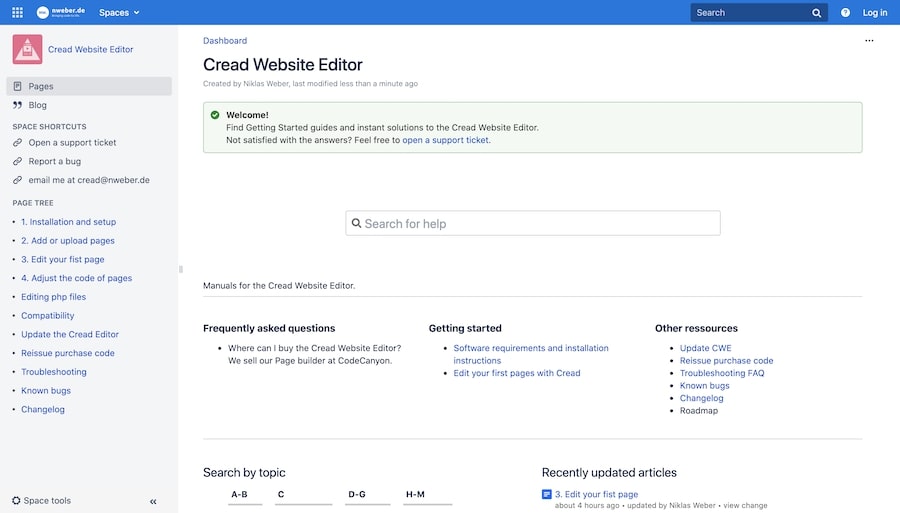Image resolution: width=900 pixels, height=513 pixels.
Task: Click the Pages icon in sidebar
Action: point(17,86)
